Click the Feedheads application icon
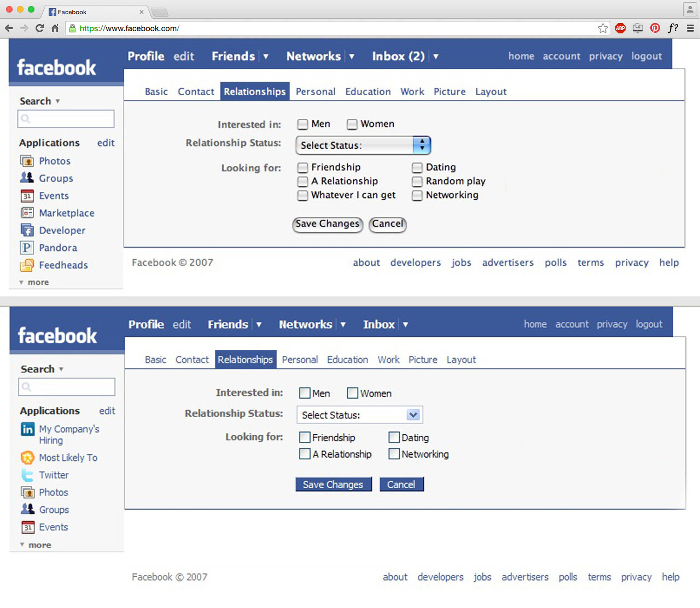The width and height of the screenshot is (700, 608). tap(26, 265)
